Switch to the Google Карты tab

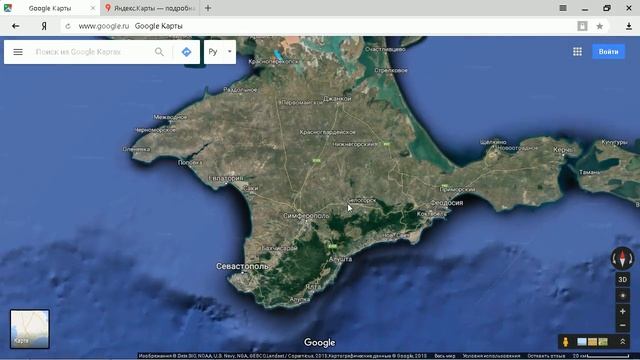tap(49, 8)
